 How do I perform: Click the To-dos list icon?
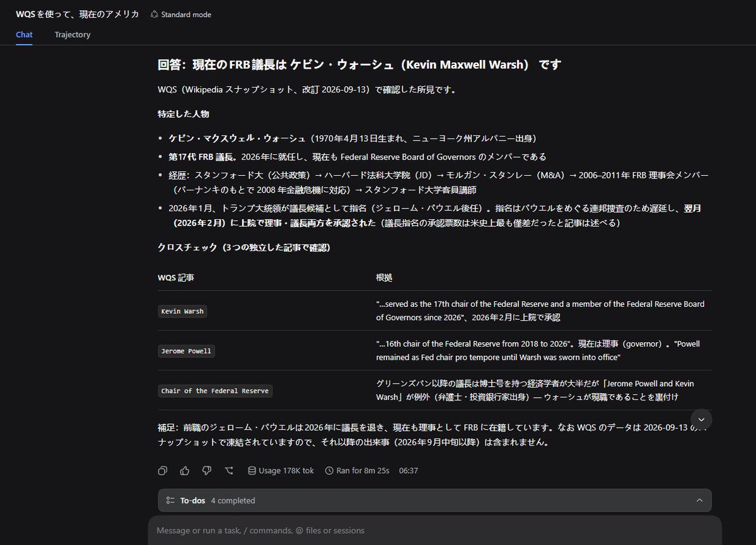pos(170,501)
